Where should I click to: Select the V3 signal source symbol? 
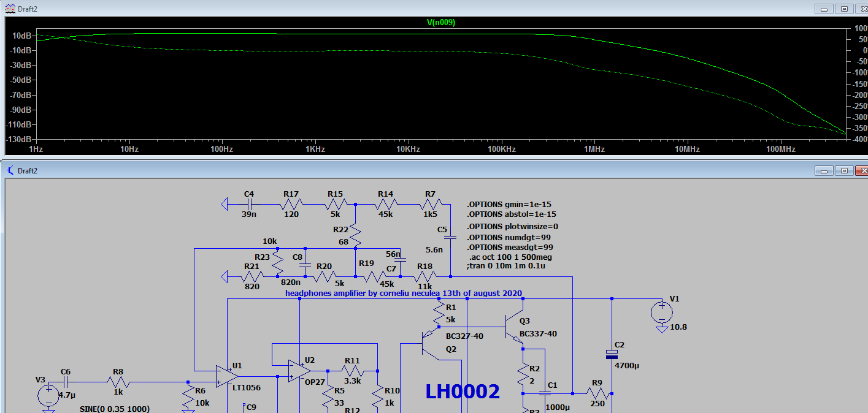(49, 395)
